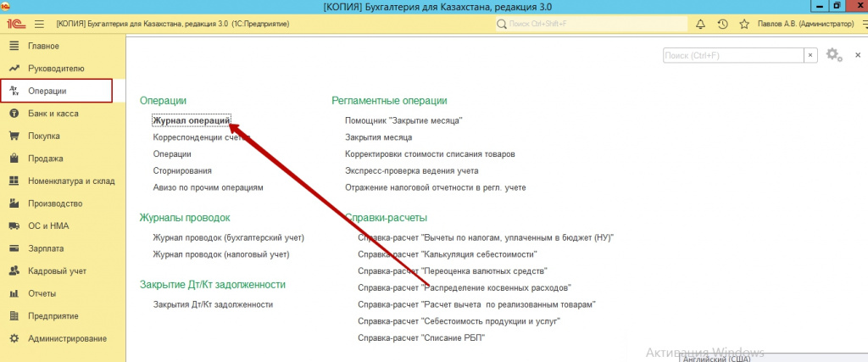The image size is (868, 362).
Task: Click the Руководителю chart icon
Action: click(15, 68)
